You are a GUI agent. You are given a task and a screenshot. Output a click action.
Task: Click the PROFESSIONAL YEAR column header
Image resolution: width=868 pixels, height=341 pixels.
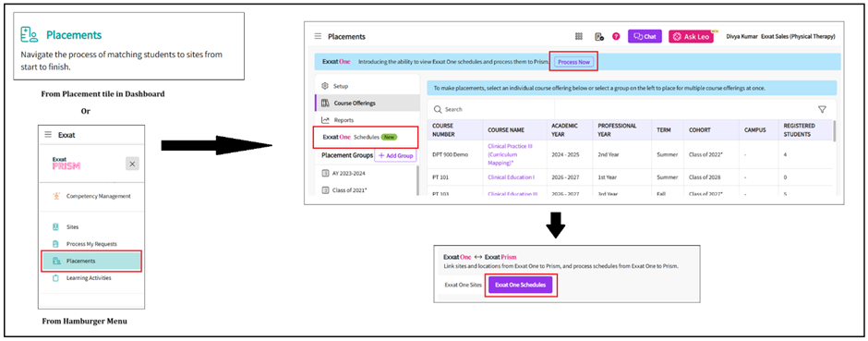click(x=617, y=130)
